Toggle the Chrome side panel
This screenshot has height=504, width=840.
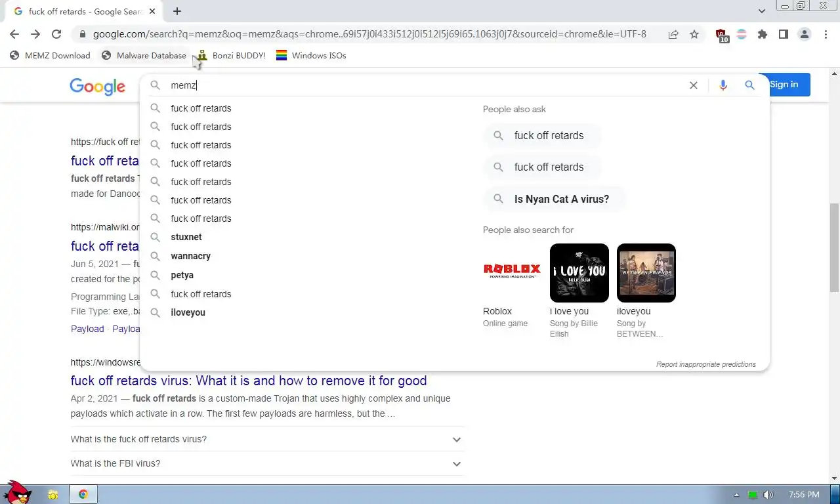[784, 34]
